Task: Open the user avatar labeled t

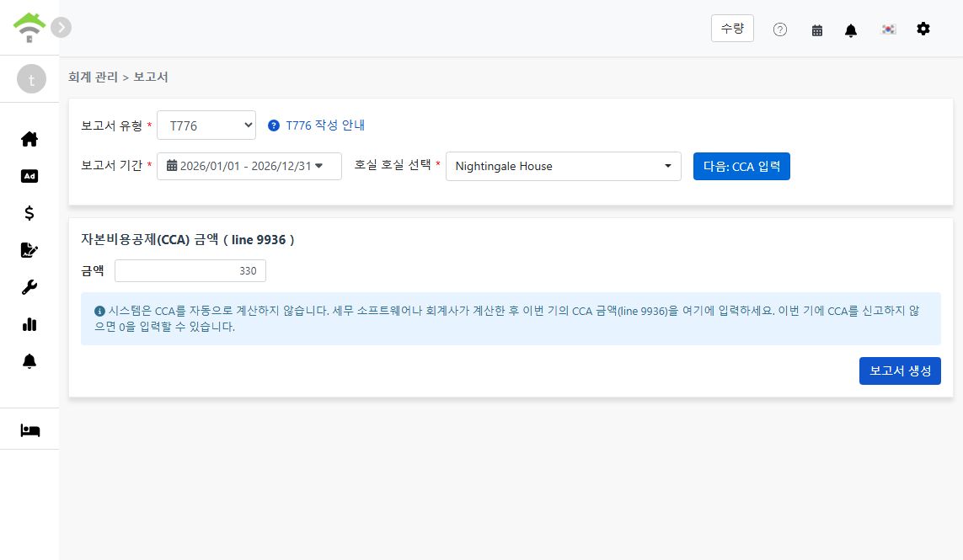Action: [x=31, y=79]
